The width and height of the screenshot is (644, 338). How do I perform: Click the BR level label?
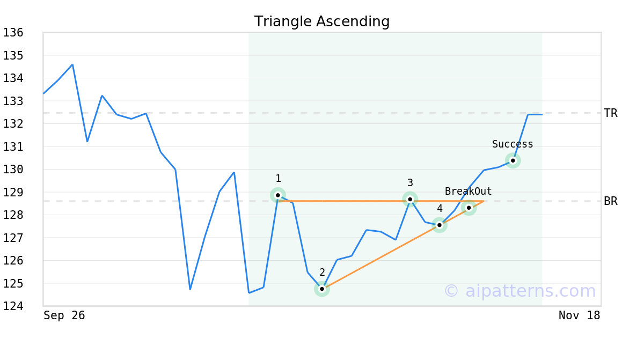tap(611, 201)
